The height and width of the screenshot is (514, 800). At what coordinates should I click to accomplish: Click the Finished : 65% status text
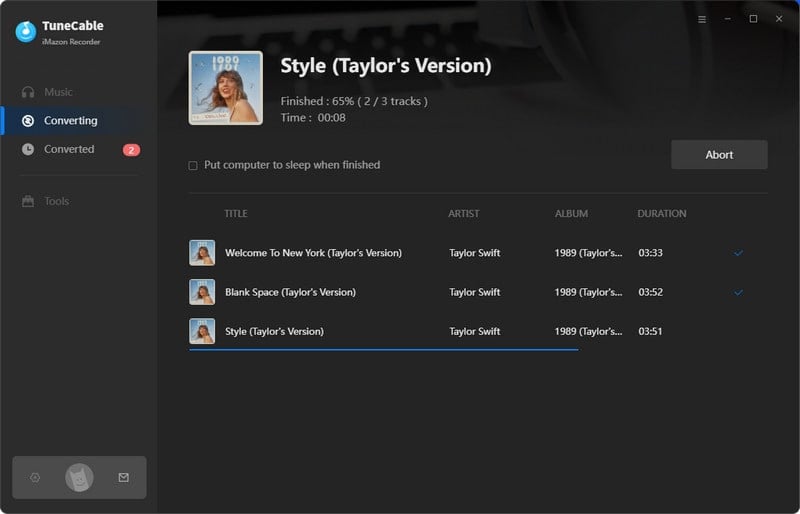tap(354, 102)
